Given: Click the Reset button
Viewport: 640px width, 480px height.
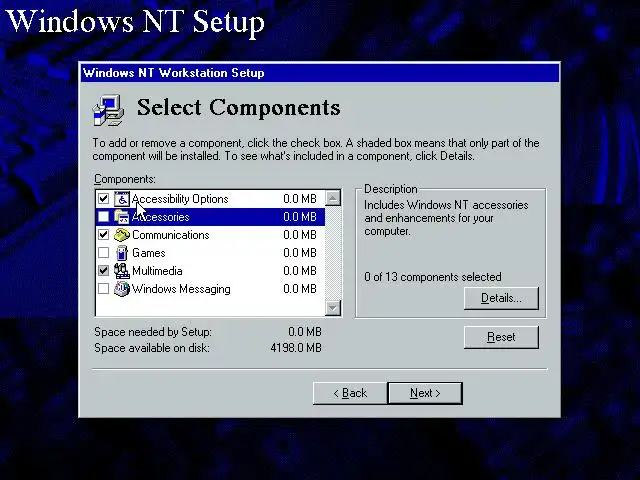Looking at the screenshot, I should click(x=501, y=337).
